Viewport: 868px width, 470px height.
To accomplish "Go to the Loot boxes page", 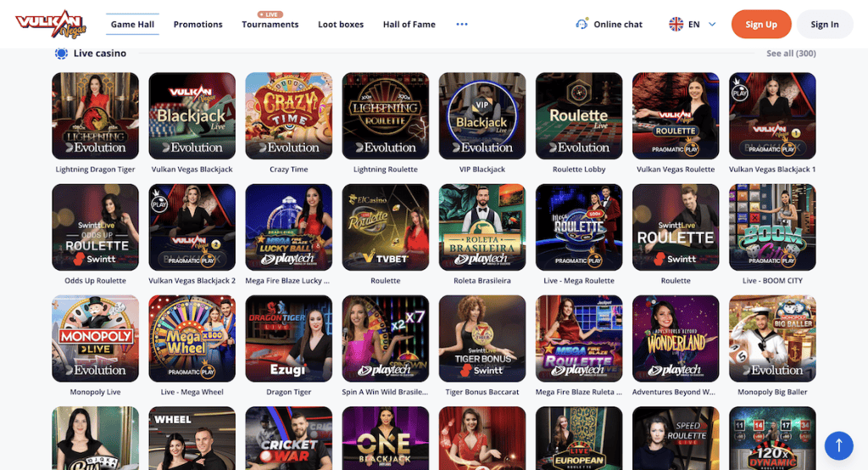I will click(x=341, y=25).
